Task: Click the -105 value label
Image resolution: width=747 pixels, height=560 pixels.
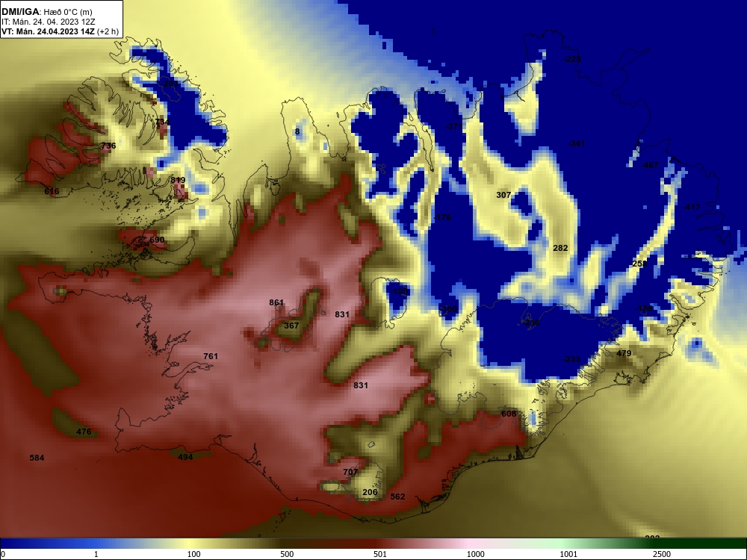Action: pos(400,291)
